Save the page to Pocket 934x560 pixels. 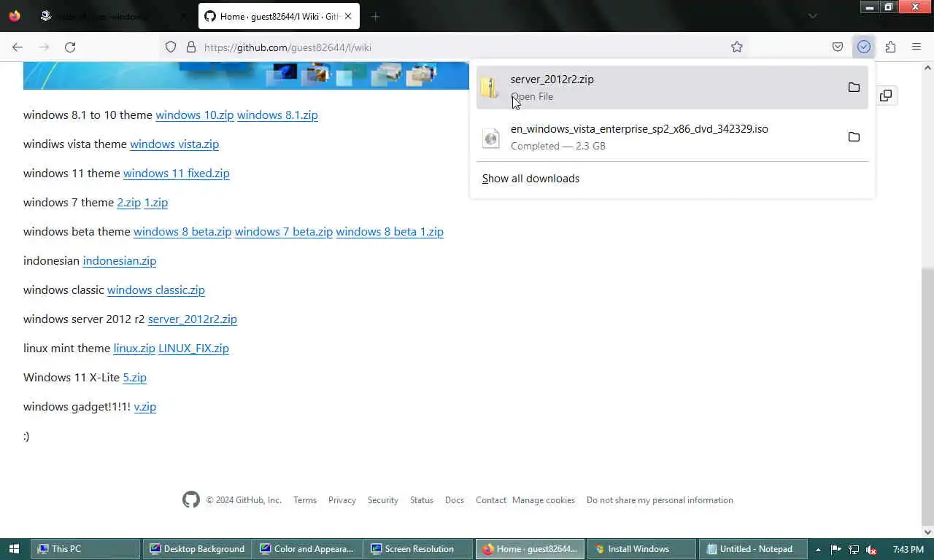click(x=838, y=47)
